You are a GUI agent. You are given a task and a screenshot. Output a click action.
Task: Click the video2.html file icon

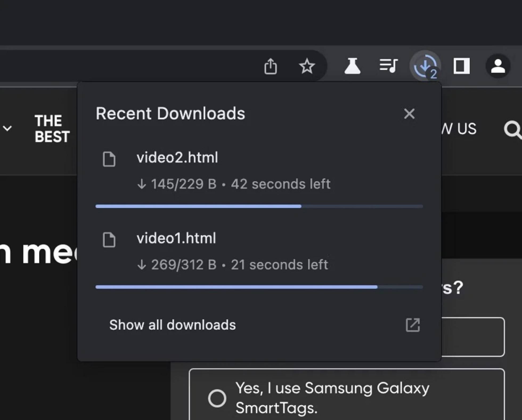click(x=109, y=159)
